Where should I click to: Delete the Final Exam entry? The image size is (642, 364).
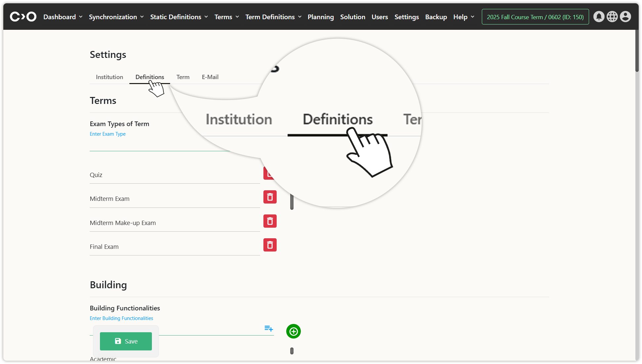[270, 245]
